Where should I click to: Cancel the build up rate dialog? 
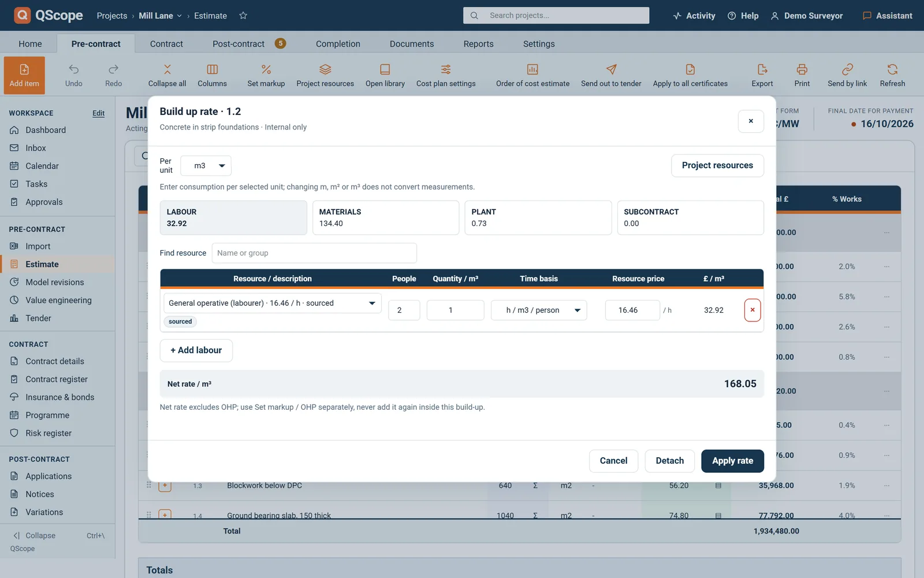(x=613, y=461)
